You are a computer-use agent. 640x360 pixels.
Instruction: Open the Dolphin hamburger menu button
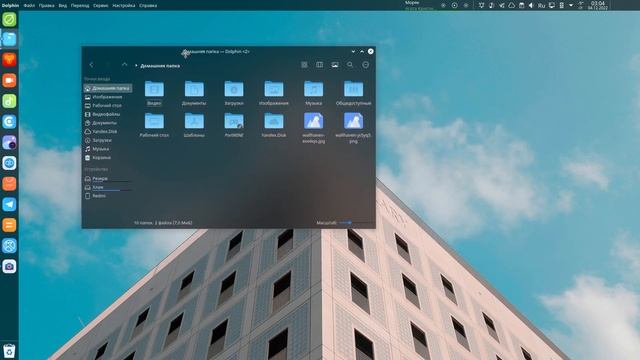point(366,65)
